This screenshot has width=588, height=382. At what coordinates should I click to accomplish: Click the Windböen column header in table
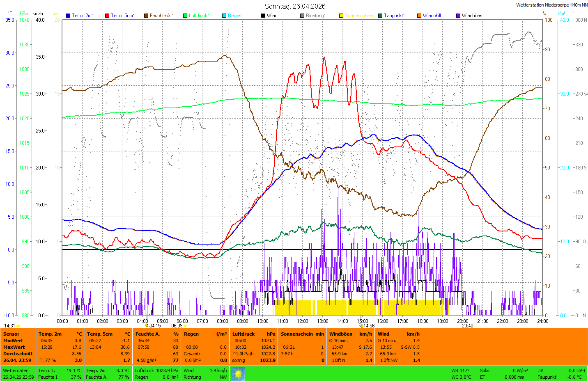point(341,334)
